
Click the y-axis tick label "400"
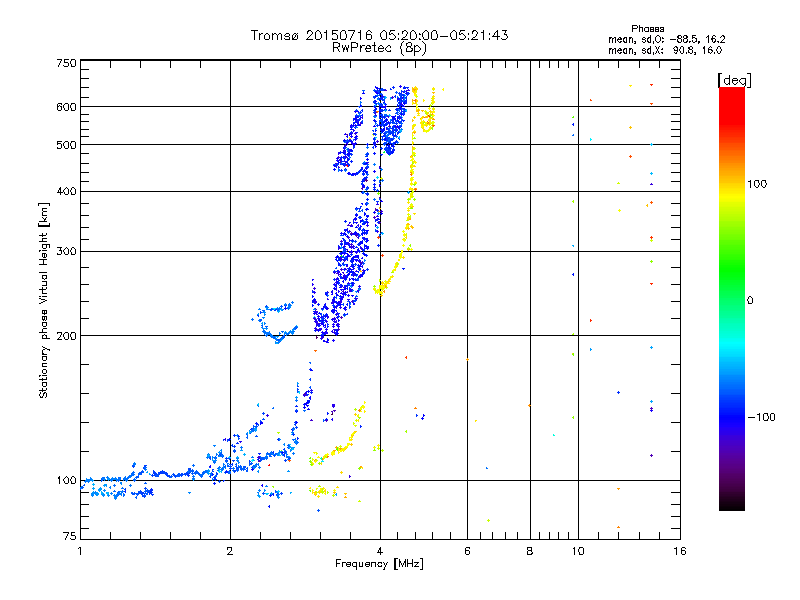(66, 191)
